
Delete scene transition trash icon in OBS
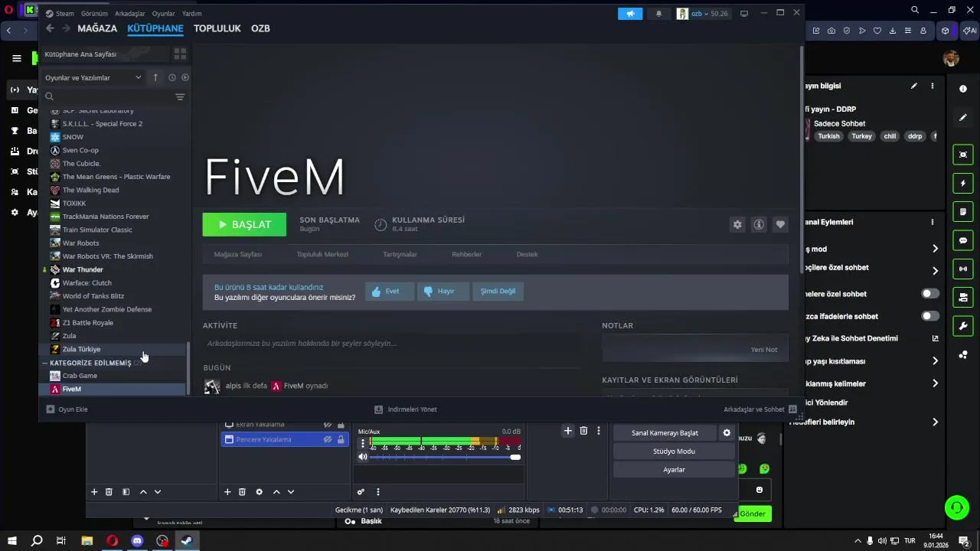click(583, 431)
